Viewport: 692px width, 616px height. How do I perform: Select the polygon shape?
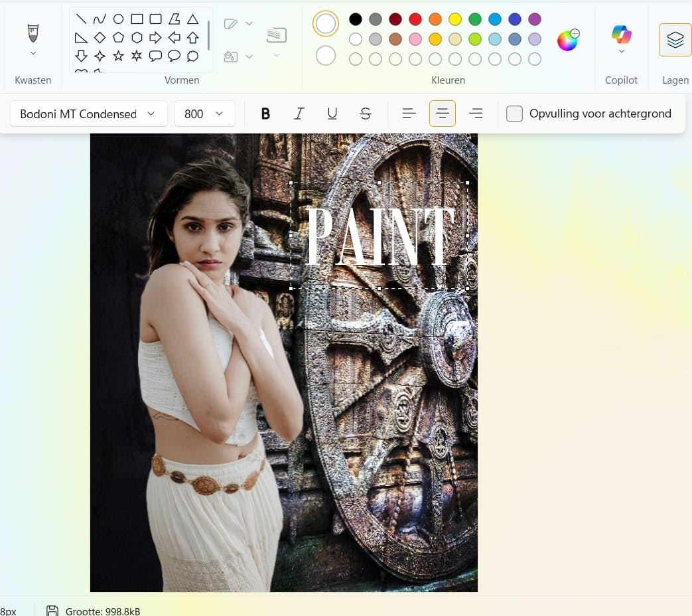click(x=174, y=19)
